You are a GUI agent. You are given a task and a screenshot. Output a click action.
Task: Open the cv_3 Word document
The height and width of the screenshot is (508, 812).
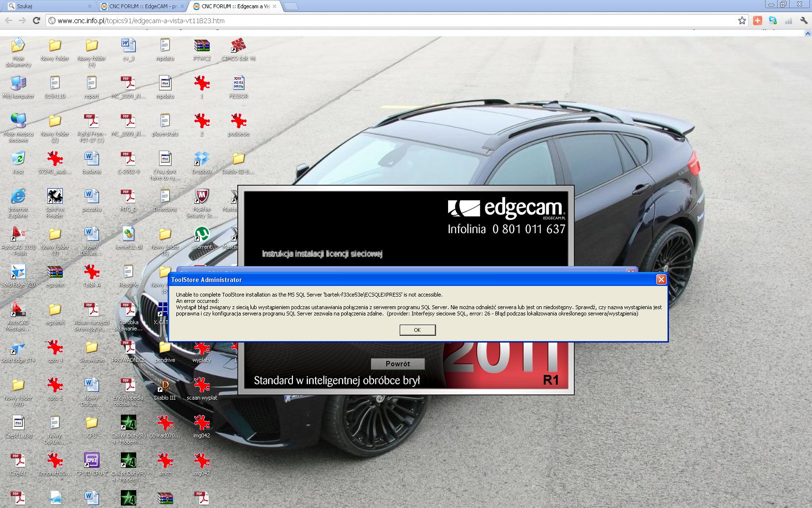(x=128, y=50)
